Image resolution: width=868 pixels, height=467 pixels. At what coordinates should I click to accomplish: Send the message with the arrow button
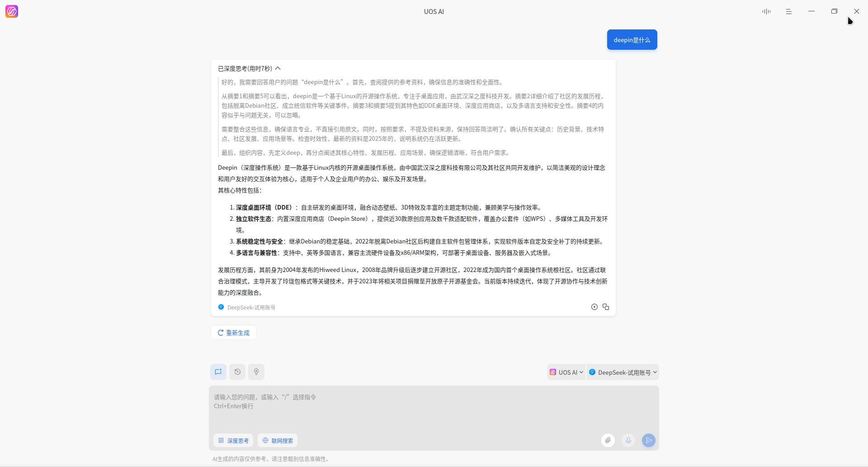(x=649, y=440)
